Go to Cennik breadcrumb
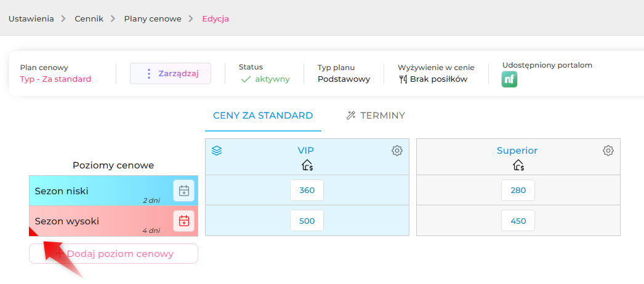Screen dimensions: 644x284 [x=89, y=19]
